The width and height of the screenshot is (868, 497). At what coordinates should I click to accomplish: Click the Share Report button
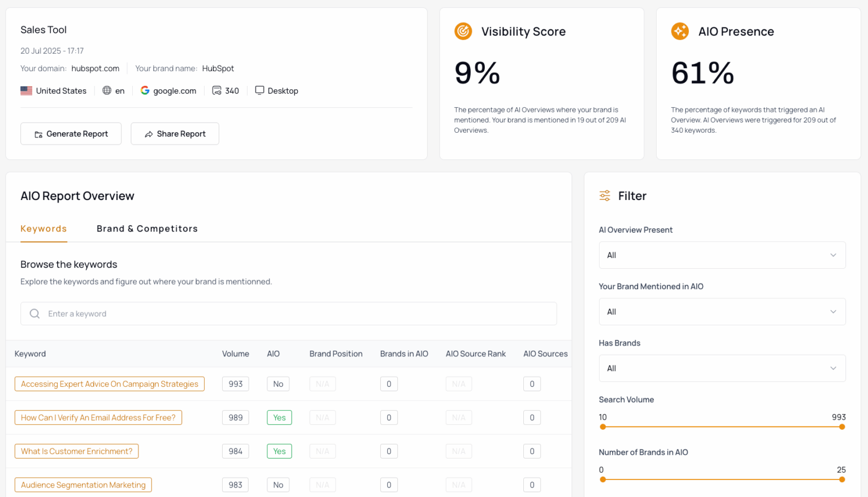tap(175, 134)
